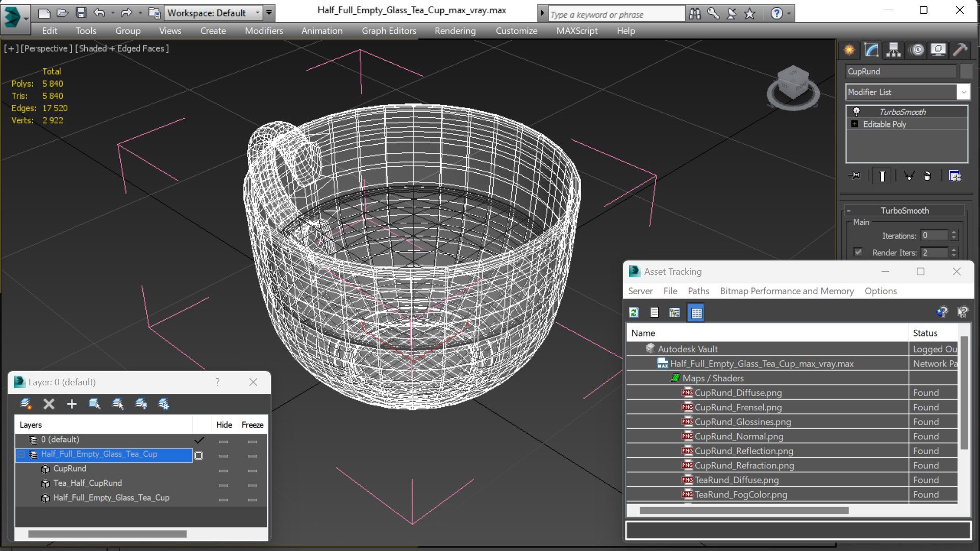Save the scene with floppy icon

point(81,13)
